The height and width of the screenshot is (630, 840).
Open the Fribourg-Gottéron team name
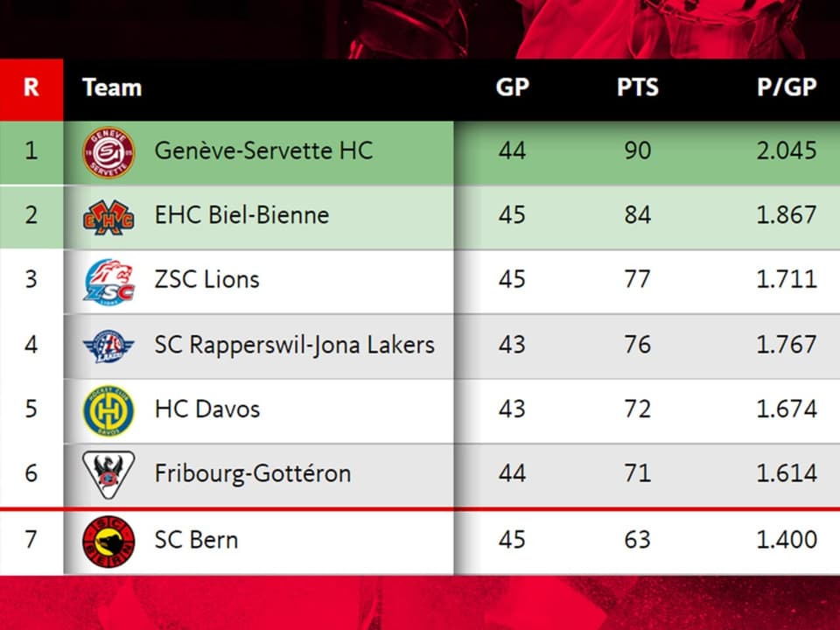tap(253, 474)
